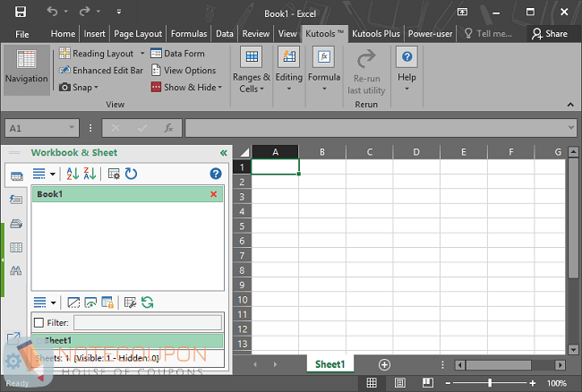
Task: Switch to Kutools Plus tab
Action: [376, 34]
